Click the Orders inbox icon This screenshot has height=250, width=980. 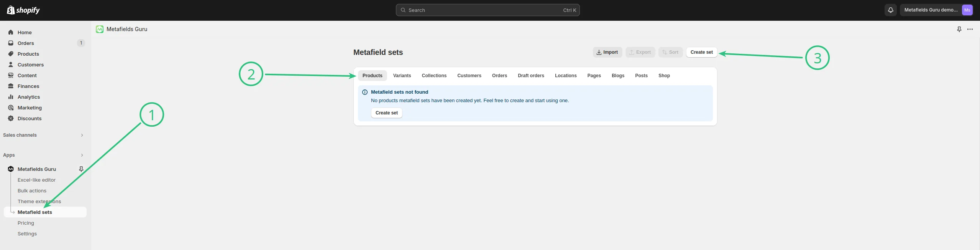[x=11, y=43]
